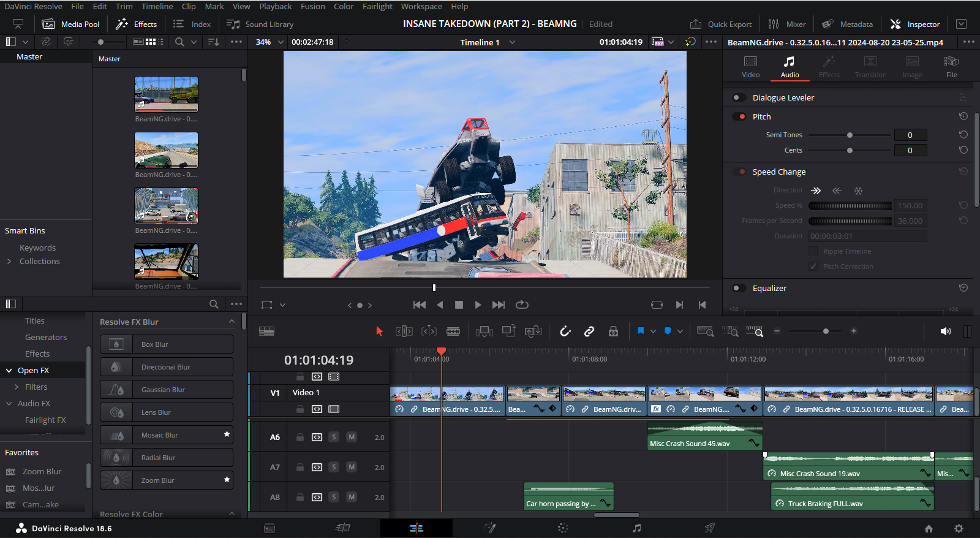980x538 pixels.
Task: Play the timeline forward
Action: (x=478, y=305)
